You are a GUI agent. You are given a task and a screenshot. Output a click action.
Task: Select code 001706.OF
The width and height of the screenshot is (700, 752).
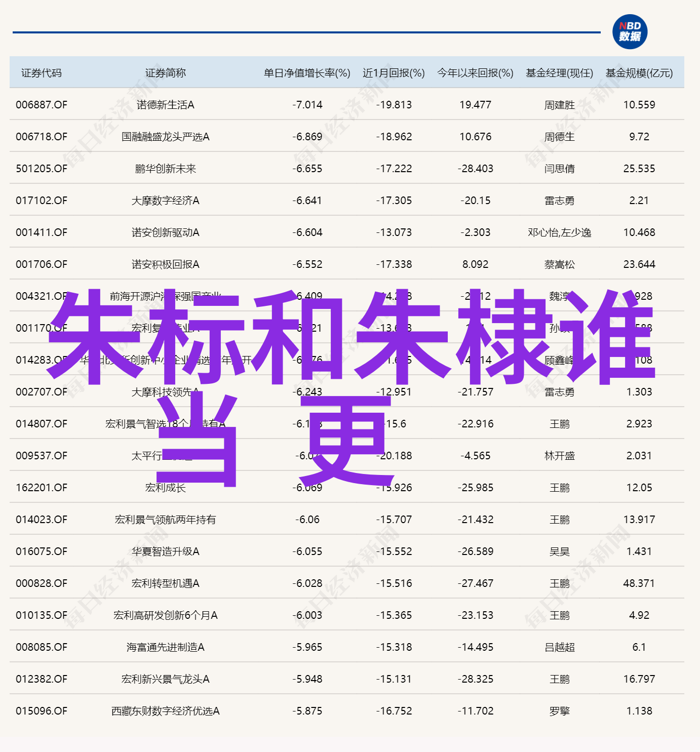click(x=42, y=264)
